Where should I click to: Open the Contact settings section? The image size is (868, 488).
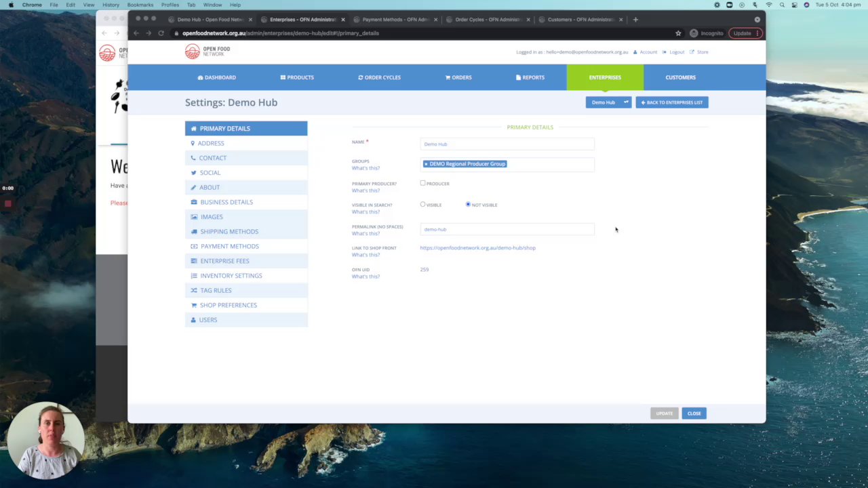(246, 158)
